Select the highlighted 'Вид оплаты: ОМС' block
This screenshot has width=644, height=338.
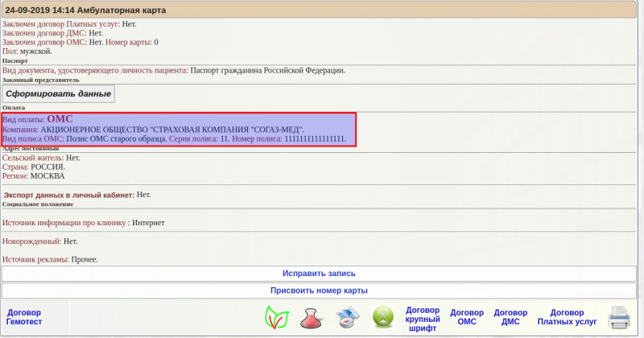pos(177,129)
